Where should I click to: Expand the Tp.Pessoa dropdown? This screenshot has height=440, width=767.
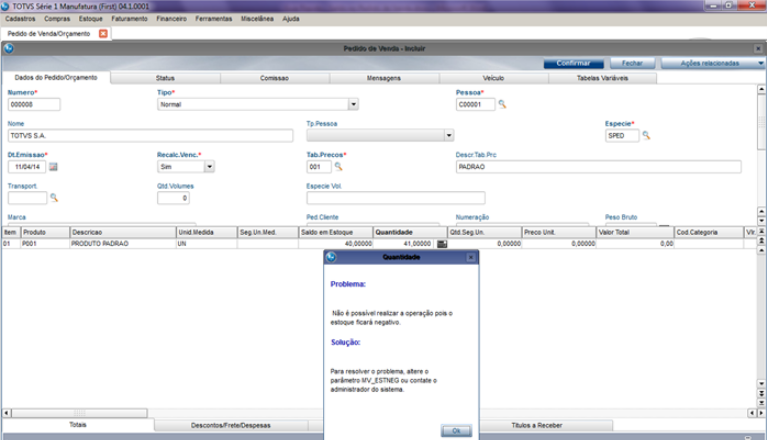pos(449,135)
